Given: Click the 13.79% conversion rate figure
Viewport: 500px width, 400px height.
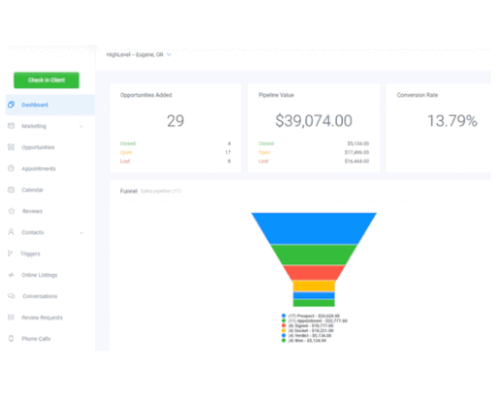Looking at the screenshot, I should point(452,121).
